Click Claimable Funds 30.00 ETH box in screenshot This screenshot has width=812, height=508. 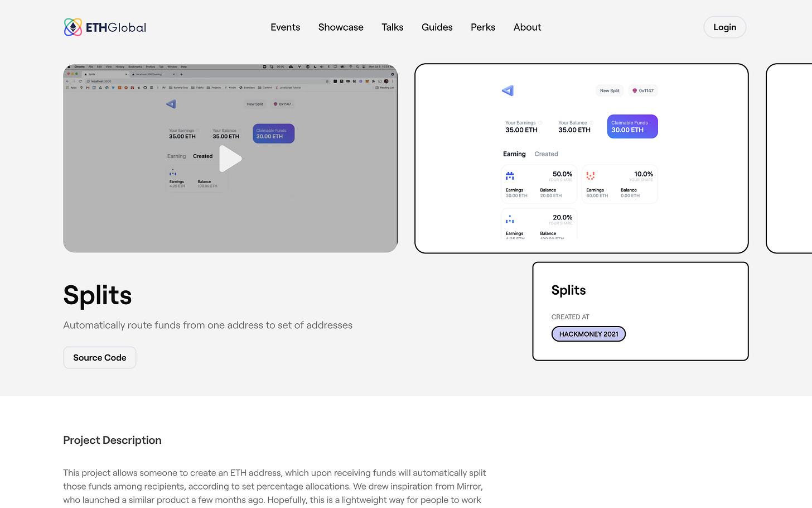pyautogui.click(x=632, y=126)
